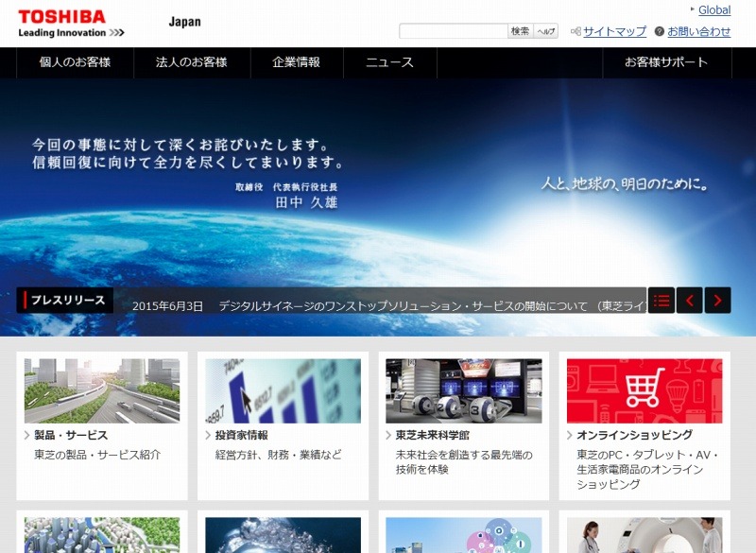Open the science museum exhibit thumbnail
This screenshot has height=553, width=756.
point(464,391)
